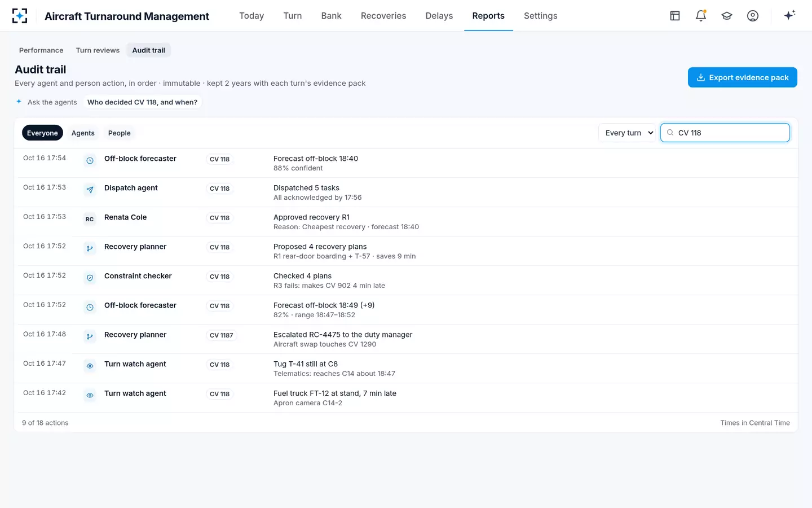The width and height of the screenshot is (812, 508).
Task: Select the Audit trail sub-tab
Action: (149, 50)
